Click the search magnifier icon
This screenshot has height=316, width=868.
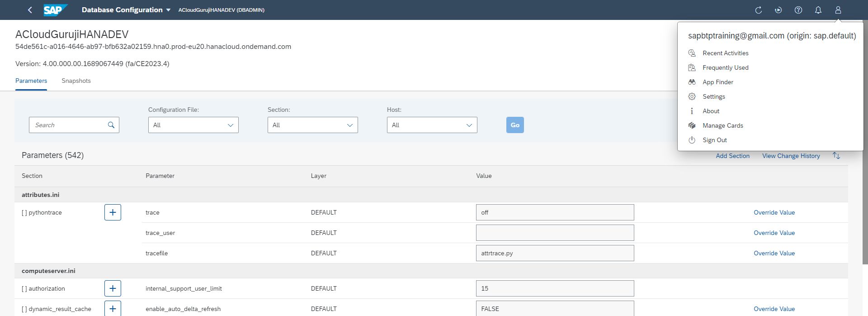111,125
